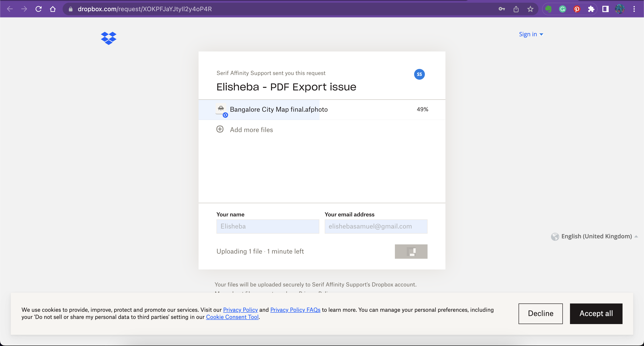Expand the Sign in dropdown

click(531, 34)
